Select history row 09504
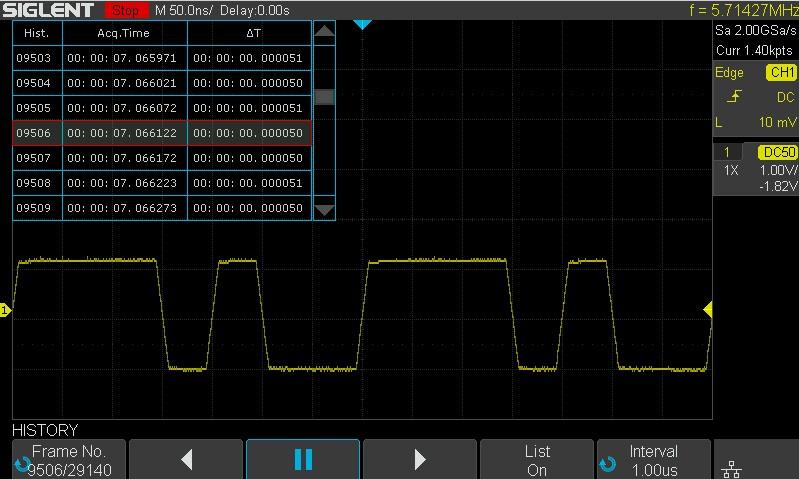 click(161, 83)
